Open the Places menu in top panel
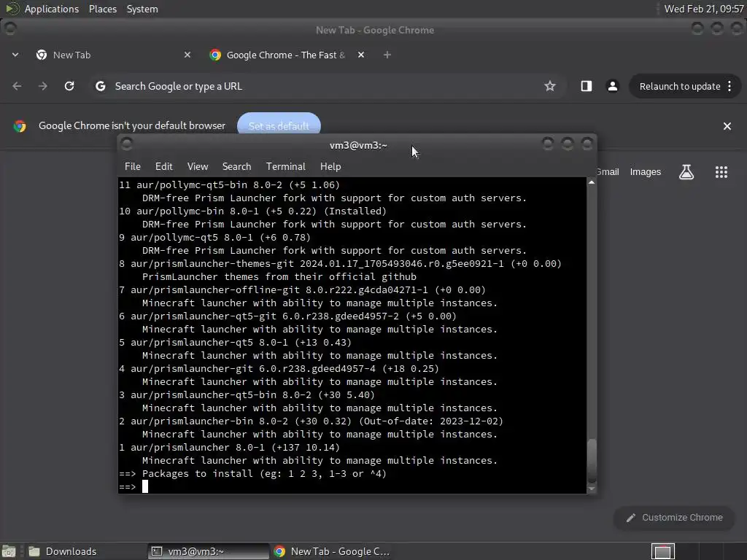The image size is (747, 560). click(102, 9)
